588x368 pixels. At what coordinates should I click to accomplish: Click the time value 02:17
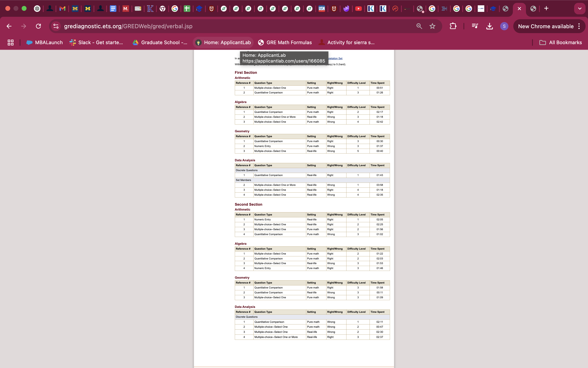[x=380, y=112]
